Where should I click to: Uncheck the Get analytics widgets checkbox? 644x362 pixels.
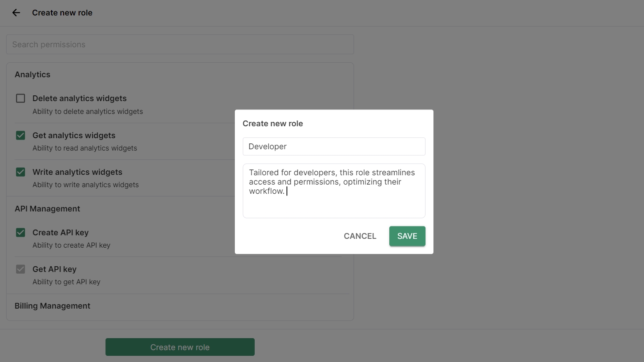21,136
